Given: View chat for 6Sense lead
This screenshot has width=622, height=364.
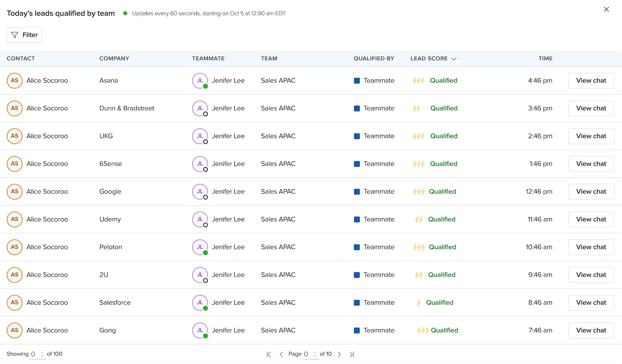Looking at the screenshot, I should (591, 164).
